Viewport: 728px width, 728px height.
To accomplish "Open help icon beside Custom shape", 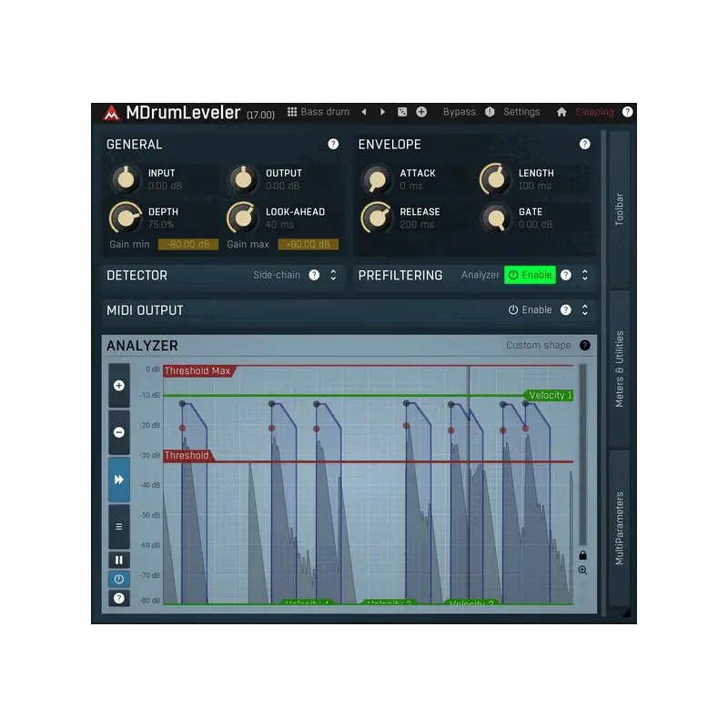I will pyautogui.click(x=584, y=345).
